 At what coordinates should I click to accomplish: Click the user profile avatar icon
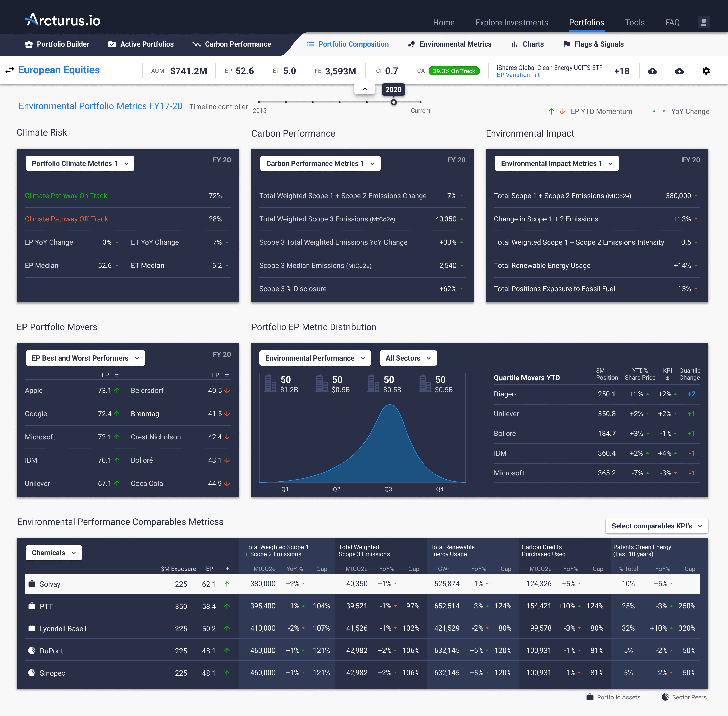703,22
